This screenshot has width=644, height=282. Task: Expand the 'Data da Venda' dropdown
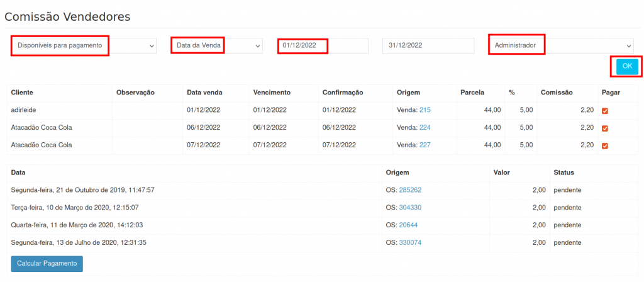pos(216,46)
